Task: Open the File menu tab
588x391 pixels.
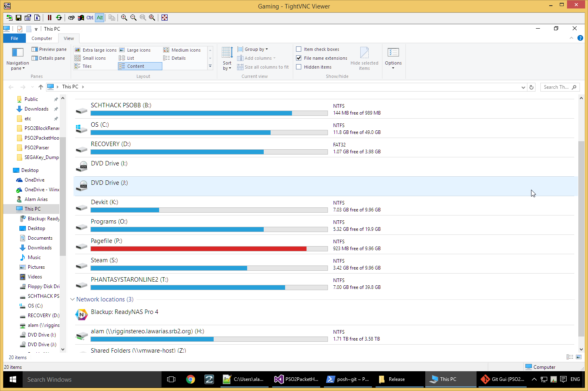Action: [15, 38]
